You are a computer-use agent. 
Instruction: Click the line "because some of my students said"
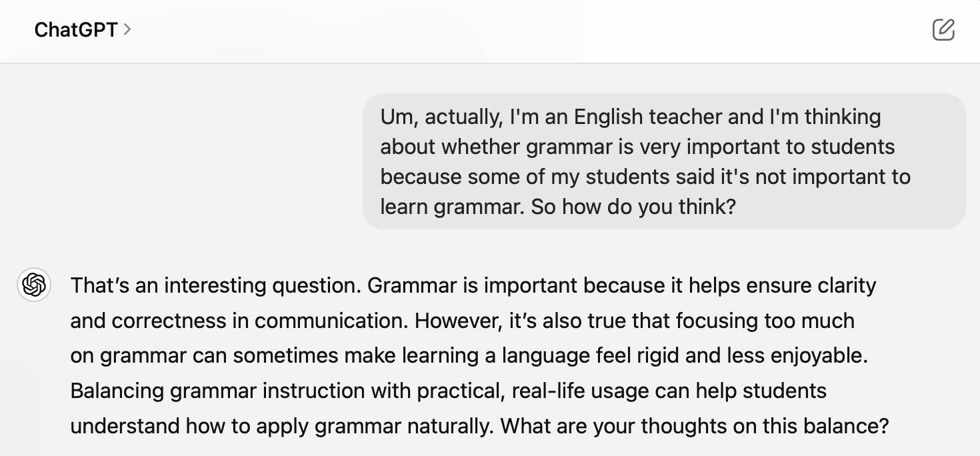pos(645,177)
